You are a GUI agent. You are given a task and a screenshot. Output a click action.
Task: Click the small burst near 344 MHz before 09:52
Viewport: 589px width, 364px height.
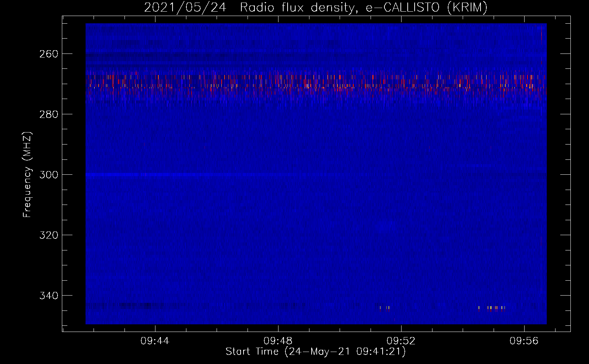[384, 308]
